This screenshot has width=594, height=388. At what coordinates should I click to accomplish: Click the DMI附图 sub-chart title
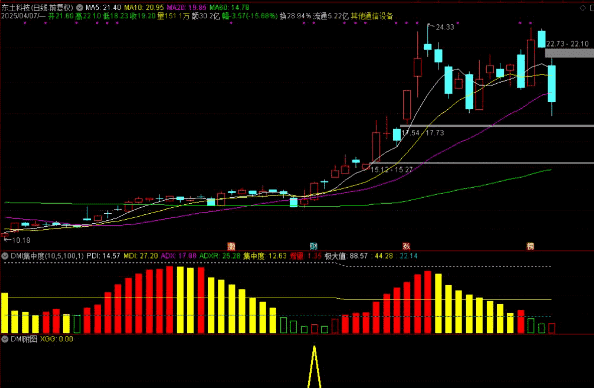point(23,339)
